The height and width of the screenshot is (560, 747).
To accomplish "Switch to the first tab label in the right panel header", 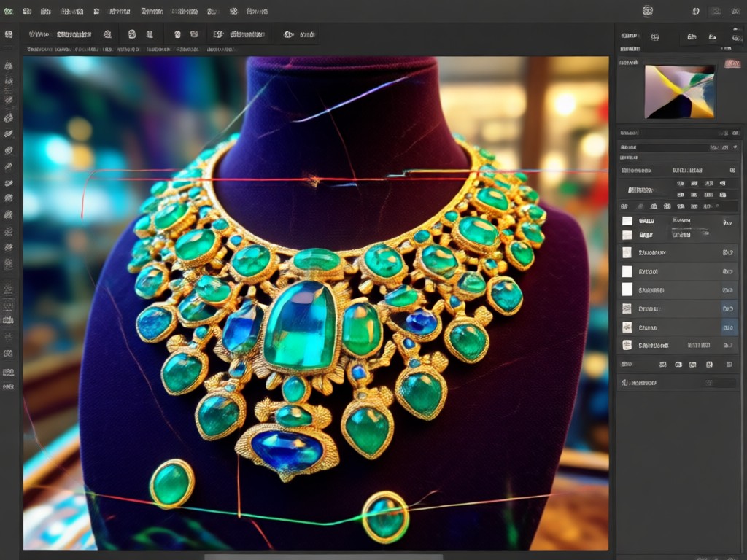I will coord(629,36).
